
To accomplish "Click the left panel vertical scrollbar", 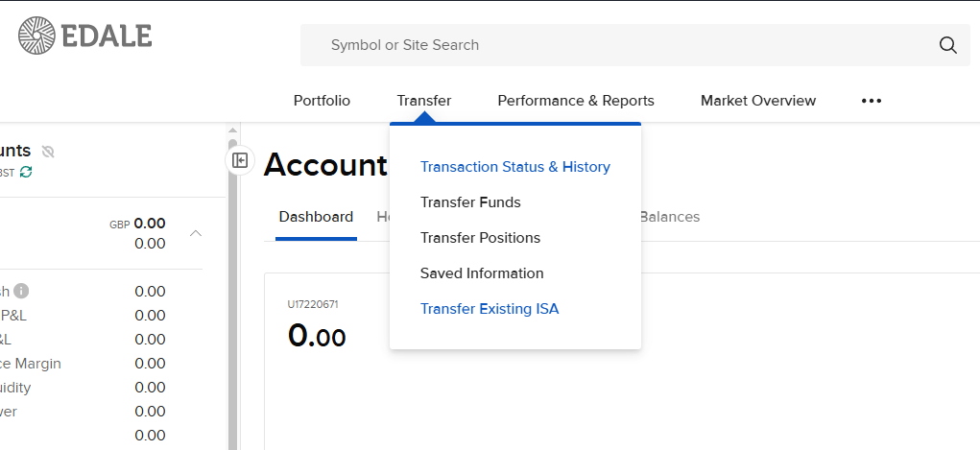I will tap(232, 288).
